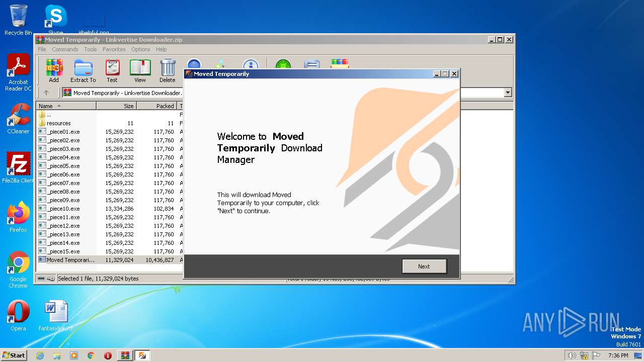
Task: Open Firefox desktop shortcut
Action: click(18, 217)
